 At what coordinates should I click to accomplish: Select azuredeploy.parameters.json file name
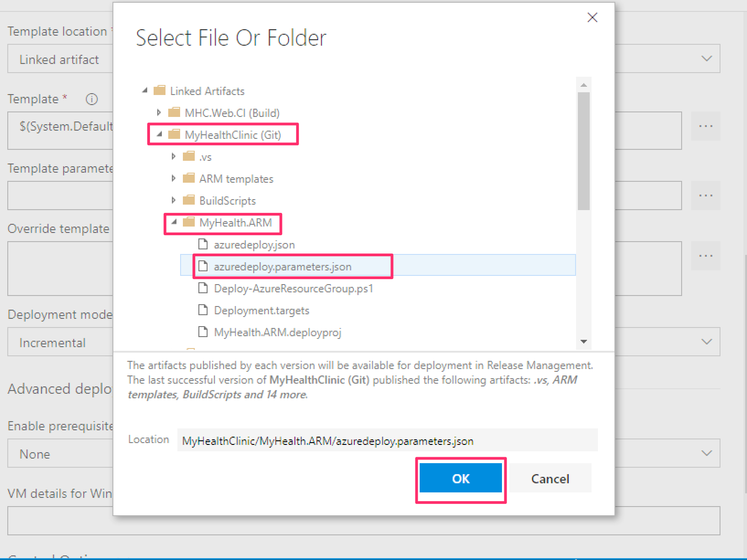click(283, 267)
